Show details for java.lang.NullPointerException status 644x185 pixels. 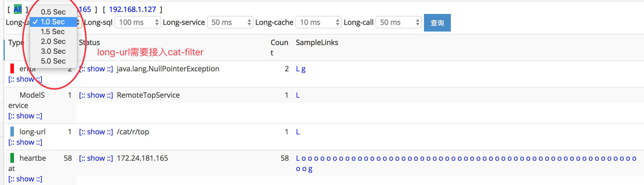(x=96, y=69)
